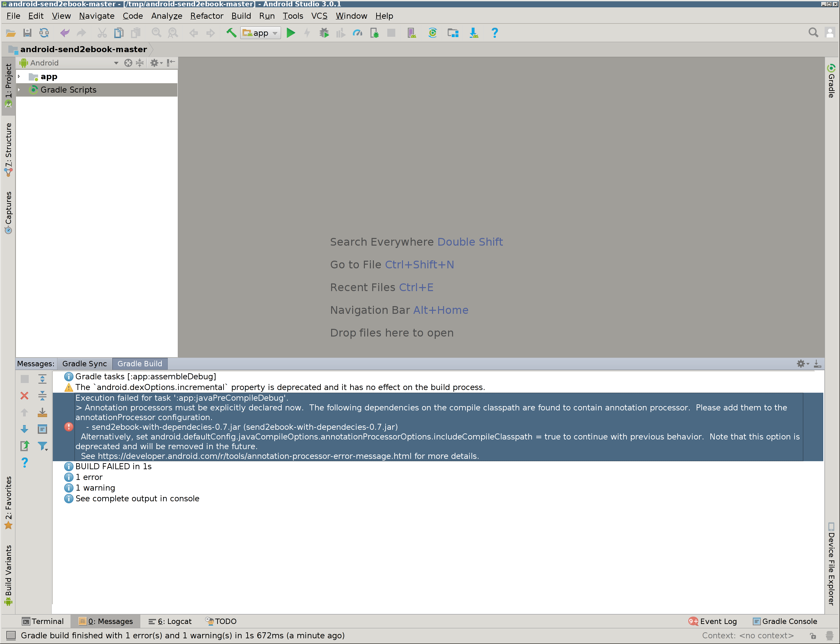Click the Profile app icon in toolbar
This screenshot has width=840, height=644.
[358, 32]
